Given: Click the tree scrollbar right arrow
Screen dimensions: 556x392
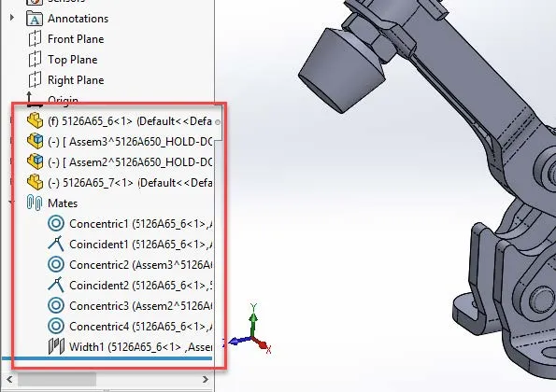Looking at the screenshot, I should pos(205,380).
